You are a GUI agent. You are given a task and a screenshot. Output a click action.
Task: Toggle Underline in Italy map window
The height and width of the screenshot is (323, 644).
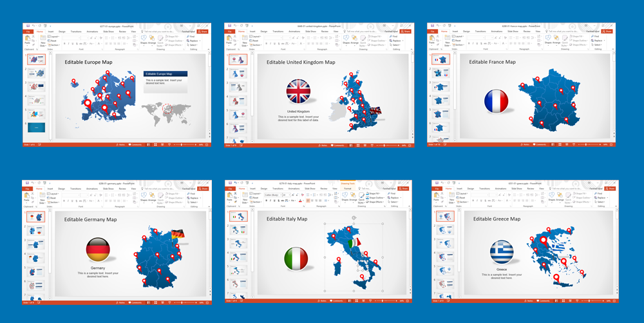274,201
